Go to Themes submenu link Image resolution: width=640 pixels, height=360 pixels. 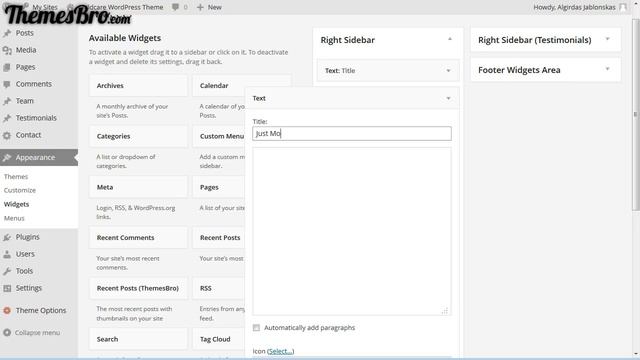[16, 177]
